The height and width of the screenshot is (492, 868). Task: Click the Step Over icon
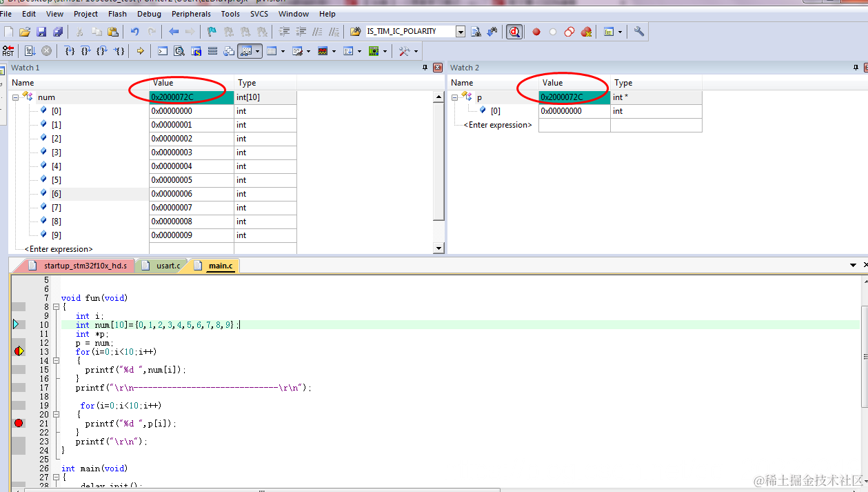click(x=86, y=51)
